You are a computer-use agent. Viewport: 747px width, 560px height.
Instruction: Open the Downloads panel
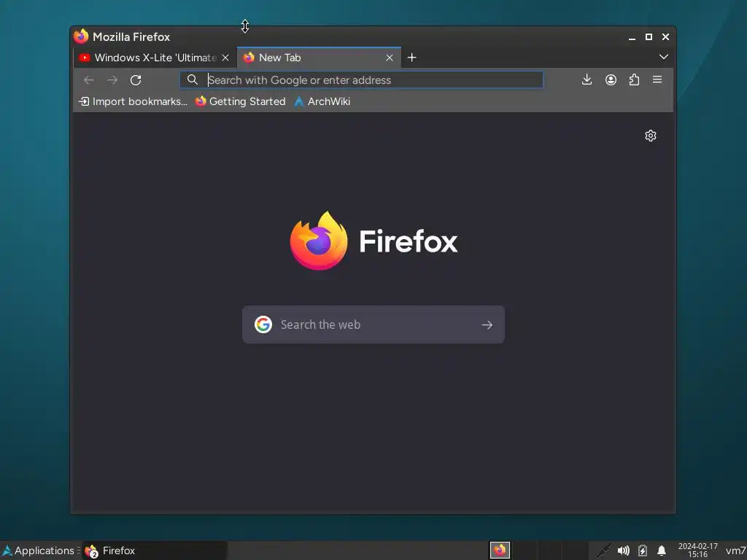[587, 79]
